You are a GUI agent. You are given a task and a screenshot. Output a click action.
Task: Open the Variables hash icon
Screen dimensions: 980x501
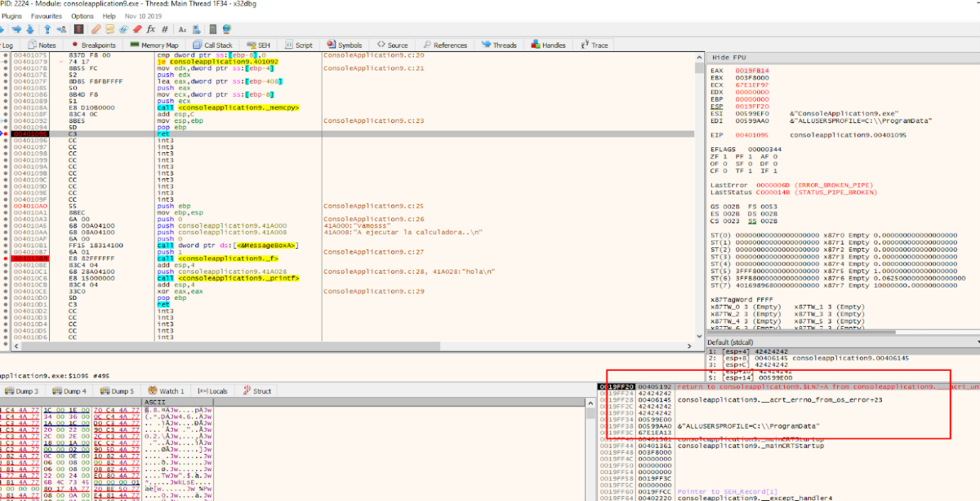165,29
